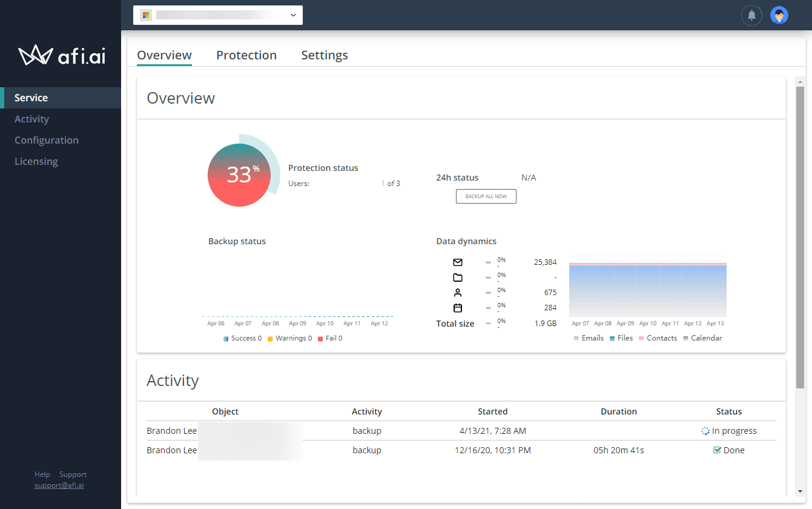The height and width of the screenshot is (509, 812).
Task: Click the vertical scrollbar on the right
Action: pos(800,242)
